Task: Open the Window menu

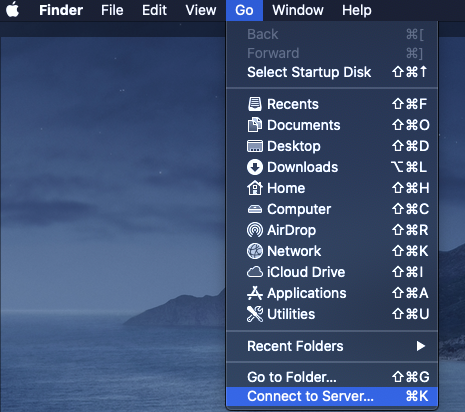Action: pyautogui.click(x=298, y=10)
